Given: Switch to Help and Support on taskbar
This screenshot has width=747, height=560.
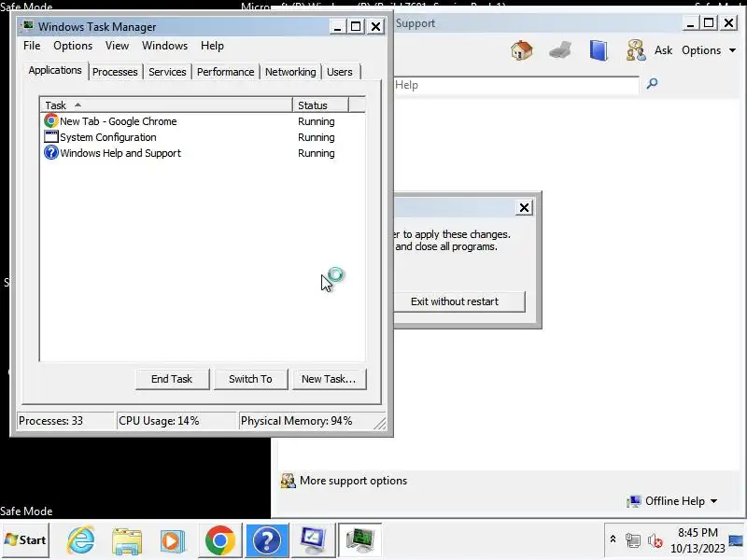Looking at the screenshot, I should pyautogui.click(x=267, y=540).
